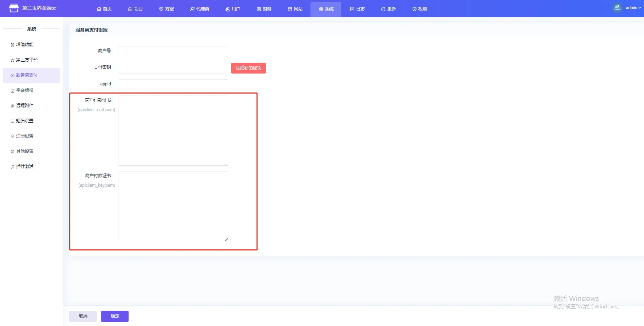Image resolution: width=644 pixels, height=326 pixels.
Task: Grab resize handle of apiclient_key.pem textarea
Action: [226, 239]
